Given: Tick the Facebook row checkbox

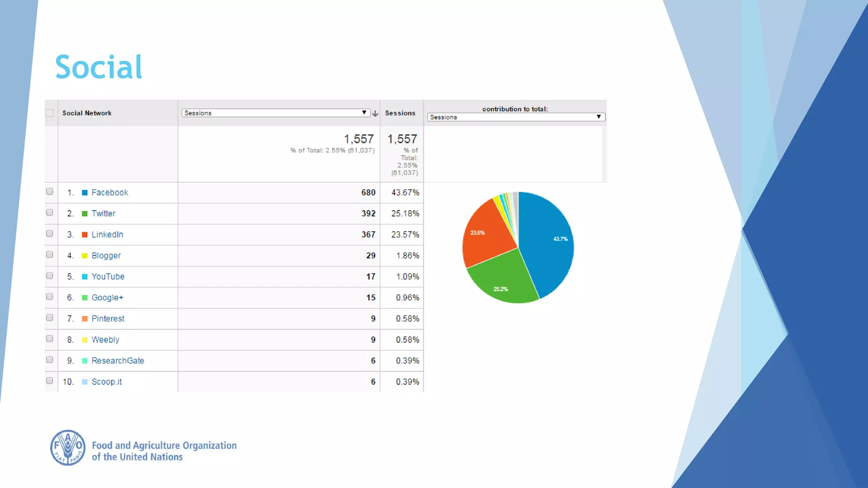Looking at the screenshot, I should pyautogui.click(x=50, y=191).
